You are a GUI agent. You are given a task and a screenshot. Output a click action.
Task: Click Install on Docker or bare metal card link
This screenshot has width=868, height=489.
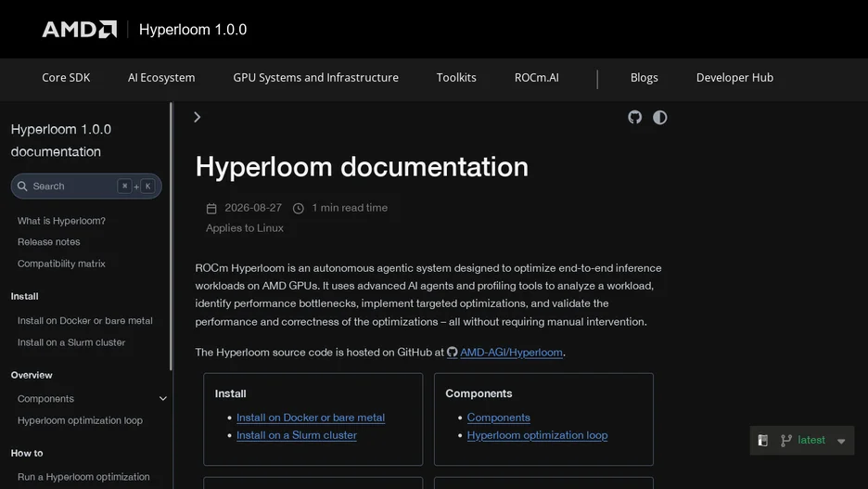click(311, 418)
